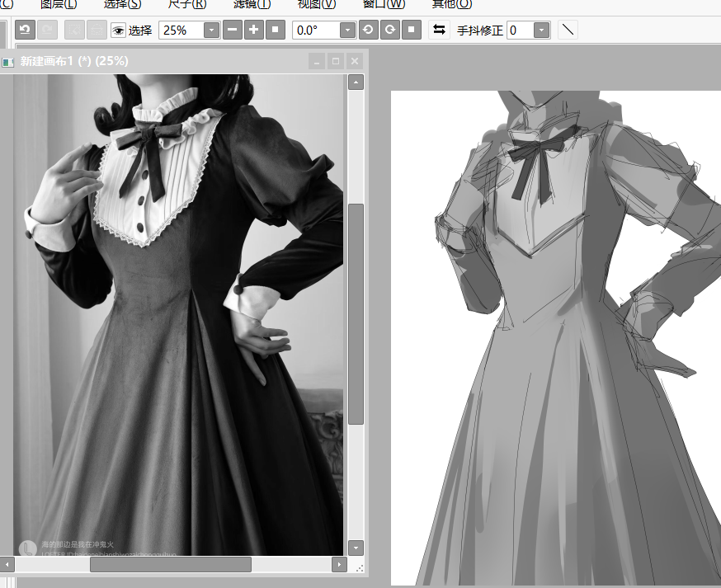721x588 pixels.
Task: Open the 0.0° rotation angle dropdown
Action: 347,31
